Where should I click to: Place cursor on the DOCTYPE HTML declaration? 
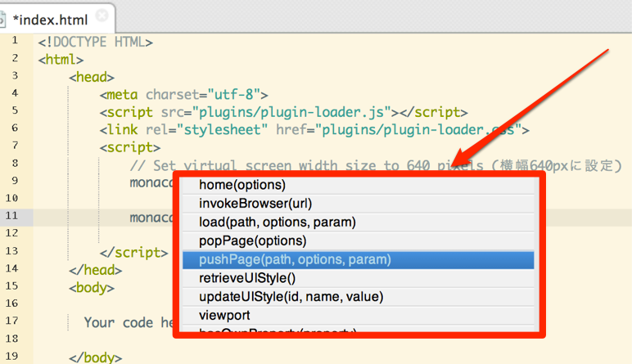[x=95, y=42]
